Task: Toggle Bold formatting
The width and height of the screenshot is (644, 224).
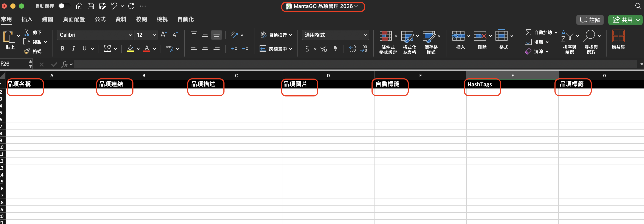Action: click(x=62, y=49)
